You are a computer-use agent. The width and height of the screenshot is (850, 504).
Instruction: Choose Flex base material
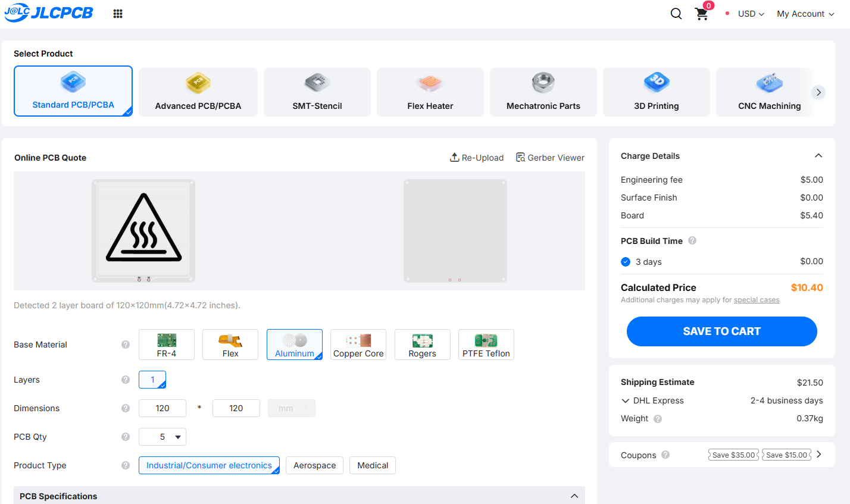tap(230, 345)
